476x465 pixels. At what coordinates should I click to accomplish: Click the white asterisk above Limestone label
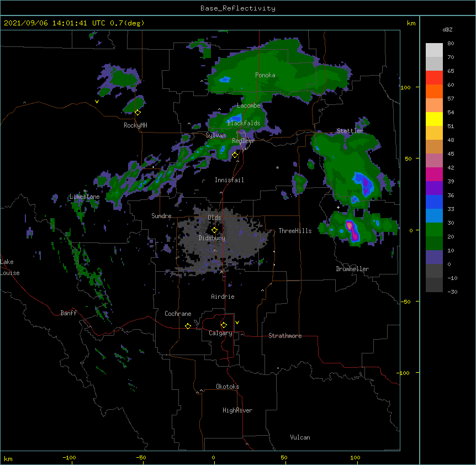[x=85, y=191]
